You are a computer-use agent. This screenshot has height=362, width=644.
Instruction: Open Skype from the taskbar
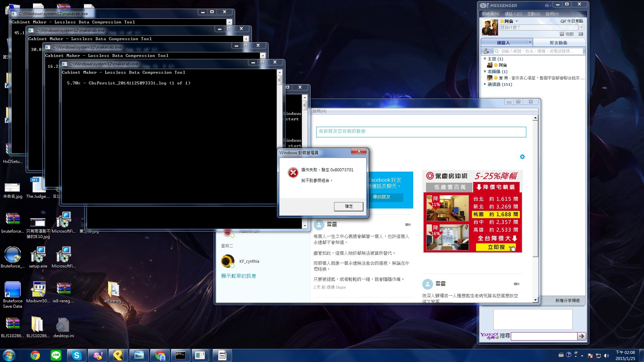coord(77,355)
